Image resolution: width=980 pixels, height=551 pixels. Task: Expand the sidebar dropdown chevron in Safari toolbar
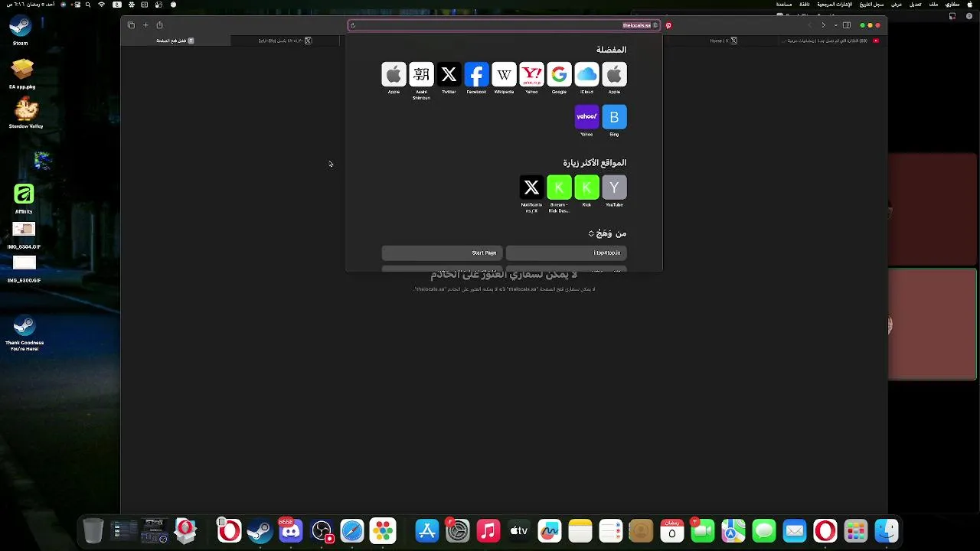point(836,25)
